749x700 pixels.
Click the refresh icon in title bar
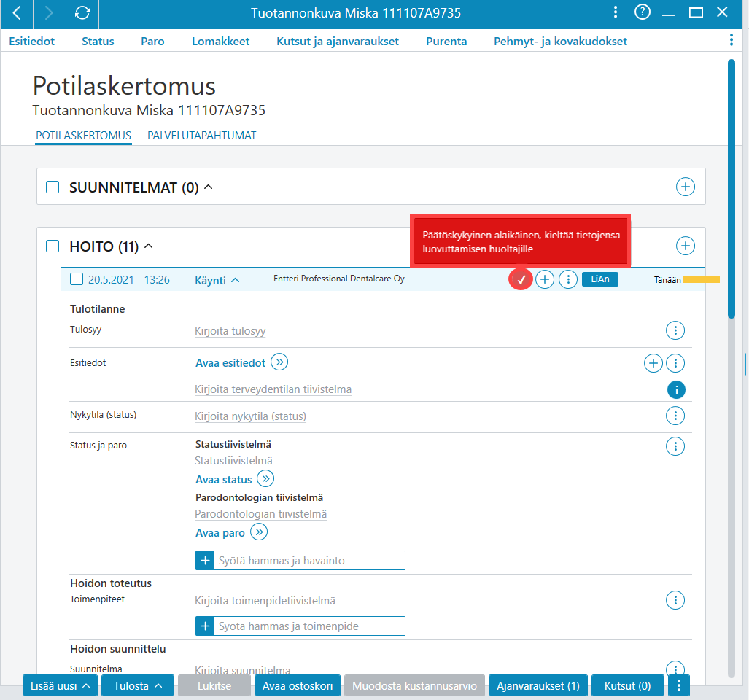pos(82,13)
